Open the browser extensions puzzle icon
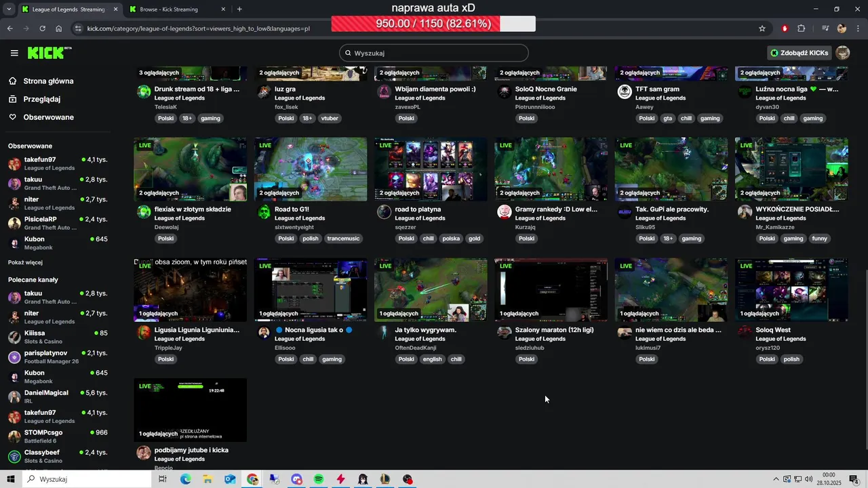The height and width of the screenshot is (488, 868). [802, 28]
